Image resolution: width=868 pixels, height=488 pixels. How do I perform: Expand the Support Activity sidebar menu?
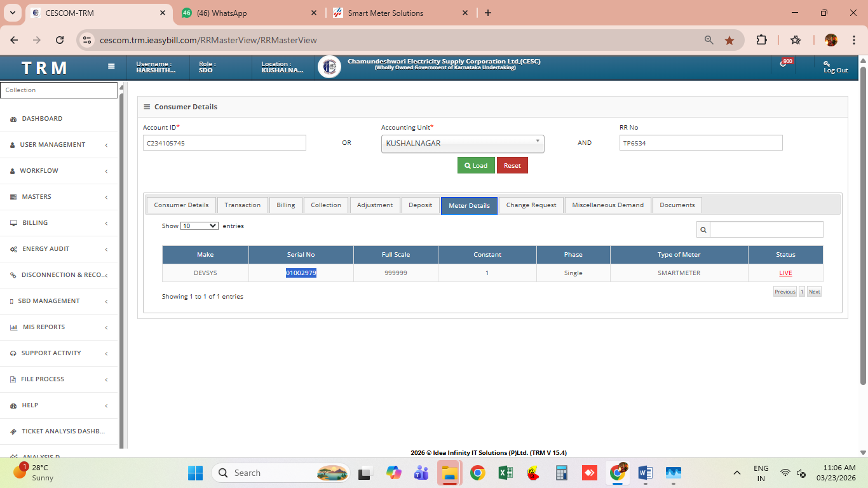[x=59, y=353]
